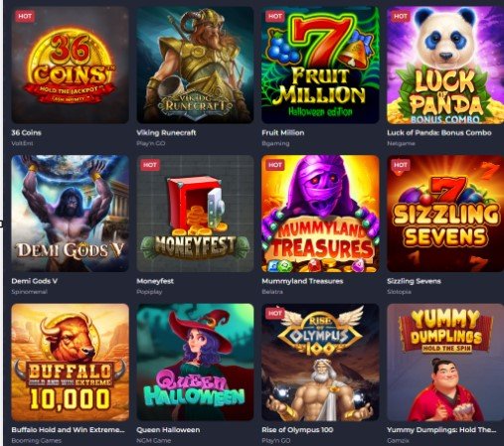Viewport: 504px width, 446px height.
Task: Open Mummyland Treasures game tile
Action: [320, 214]
